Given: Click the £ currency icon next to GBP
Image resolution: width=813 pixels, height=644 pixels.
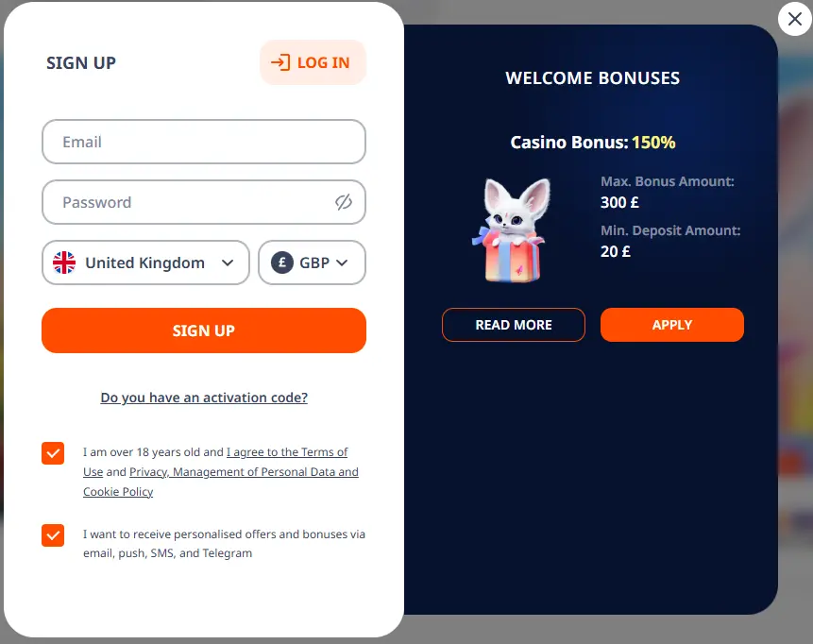Looking at the screenshot, I should pos(281,263).
